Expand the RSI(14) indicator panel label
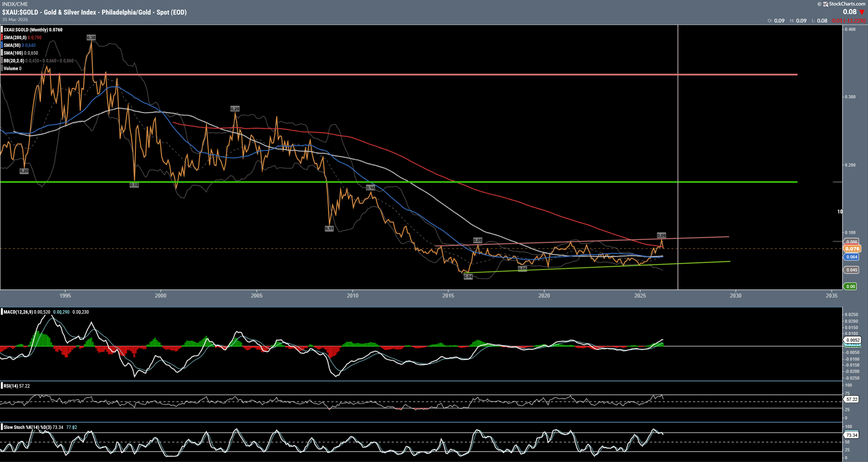 click(x=11, y=386)
